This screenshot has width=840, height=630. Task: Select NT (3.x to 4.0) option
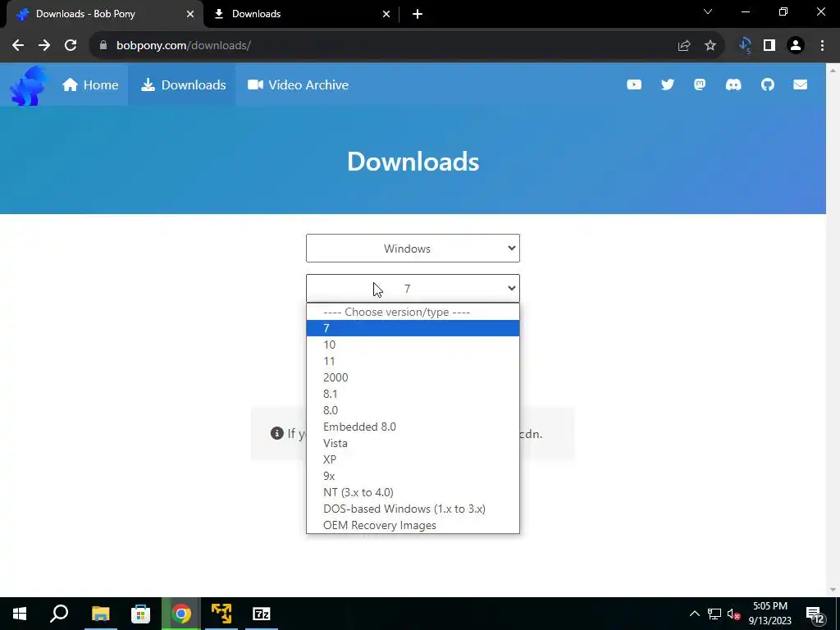413,493
